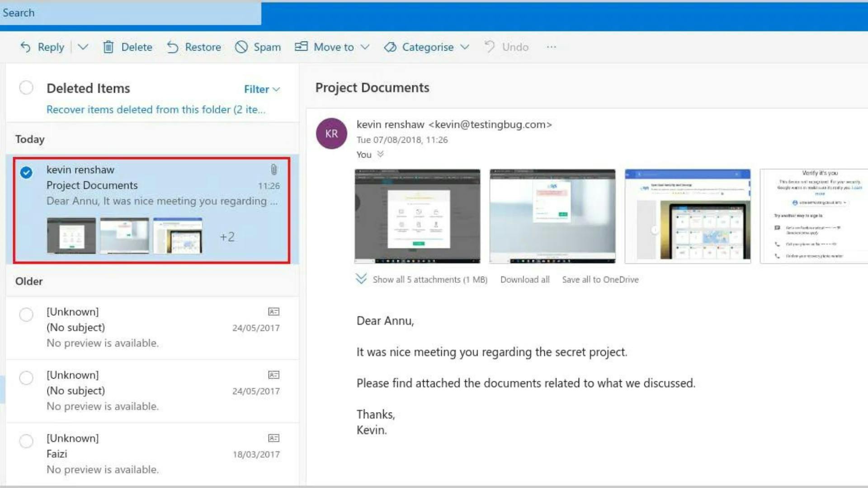Click the more options ellipsis icon
This screenshot has height=488, width=868.
point(551,47)
